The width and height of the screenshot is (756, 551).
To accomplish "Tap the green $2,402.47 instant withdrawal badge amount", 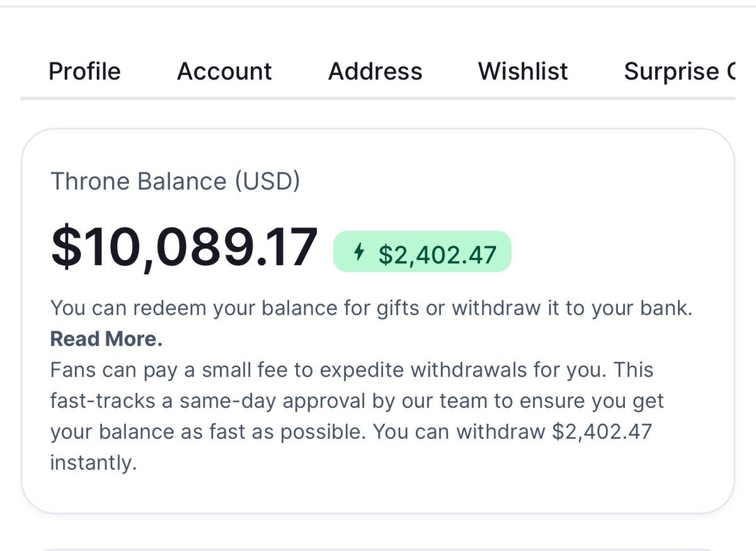I will coord(437,254).
